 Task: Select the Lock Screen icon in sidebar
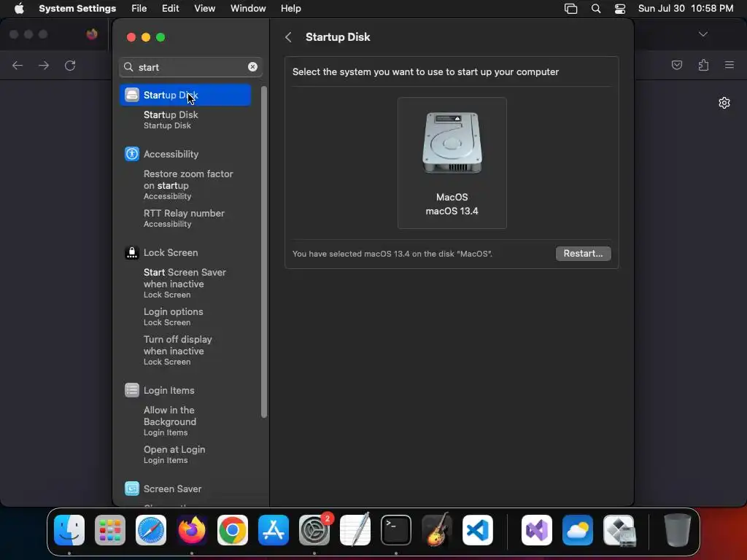click(x=132, y=252)
